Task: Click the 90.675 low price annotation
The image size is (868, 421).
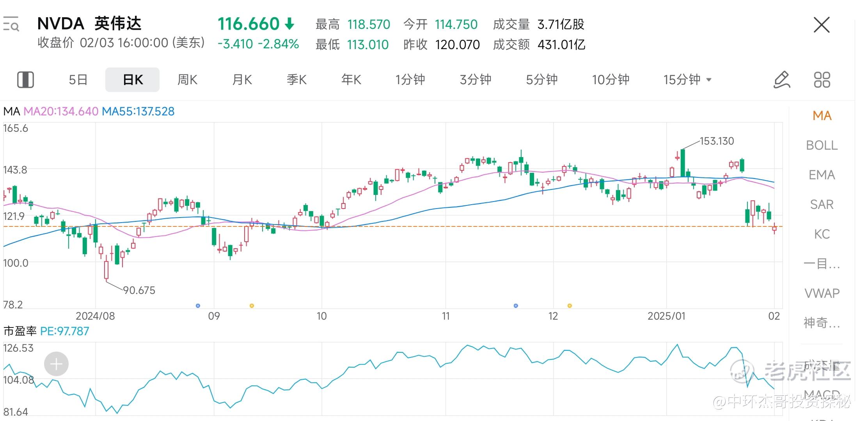Action: (x=139, y=290)
